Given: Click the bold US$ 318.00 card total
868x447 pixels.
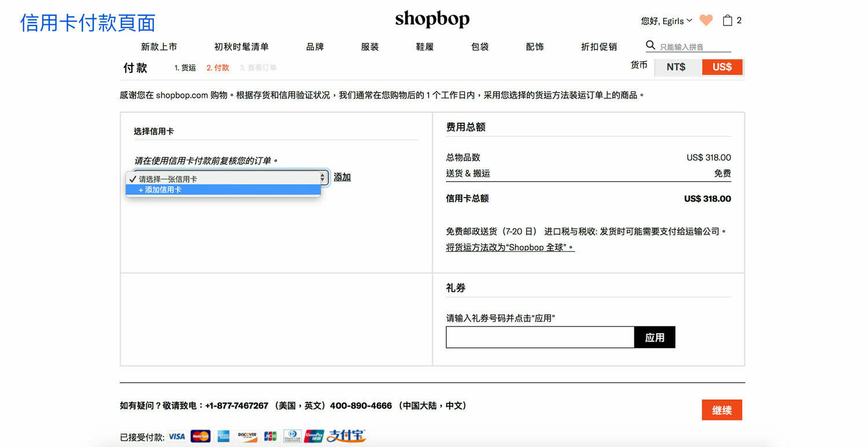Looking at the screenshot, I should click(x=707, y=199).
